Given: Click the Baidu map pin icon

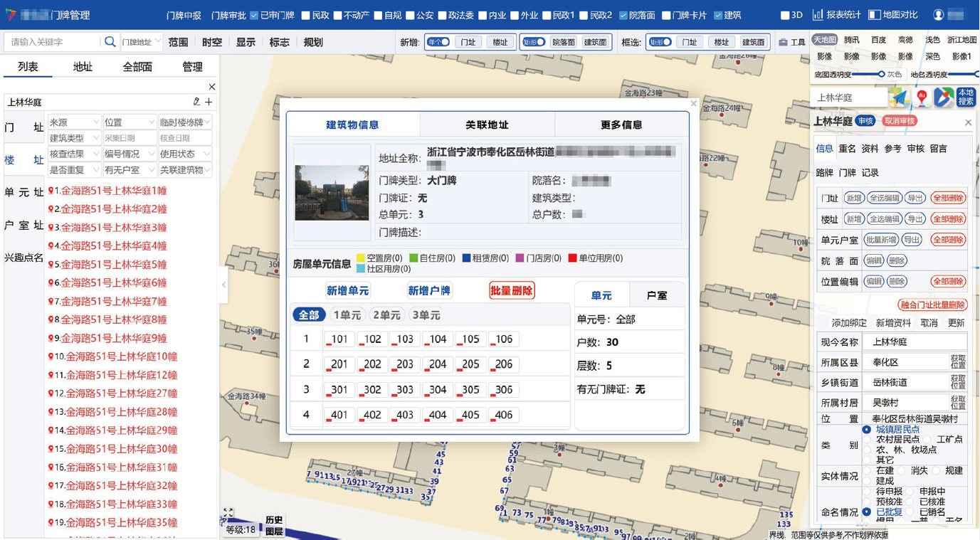Looking at the screenshot, I should 922,97.
